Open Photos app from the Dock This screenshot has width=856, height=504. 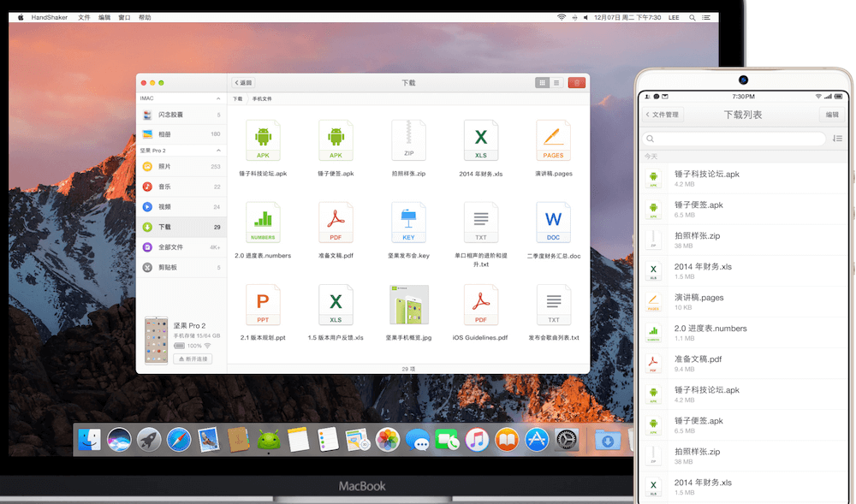388,440
